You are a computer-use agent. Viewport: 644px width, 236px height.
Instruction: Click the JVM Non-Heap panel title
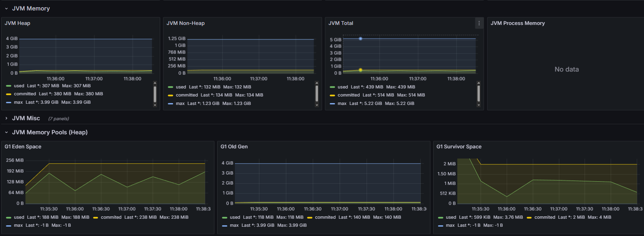point(185,23)
